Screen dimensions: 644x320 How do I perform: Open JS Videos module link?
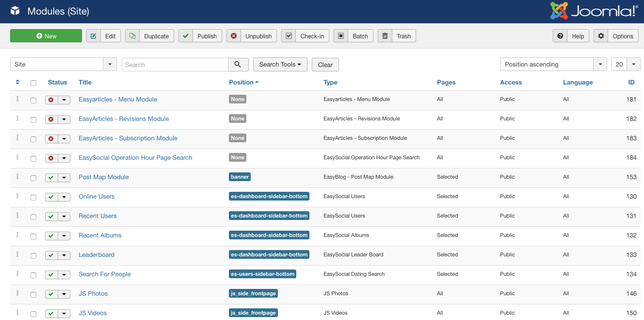(93, 313)
